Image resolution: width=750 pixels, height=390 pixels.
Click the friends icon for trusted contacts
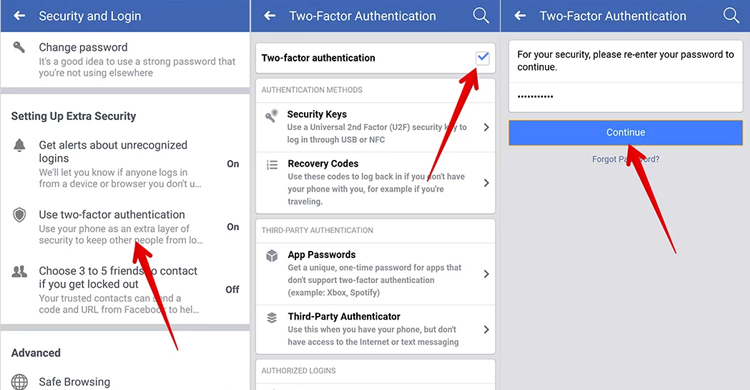pyautogui.click(x=19, y=272)
